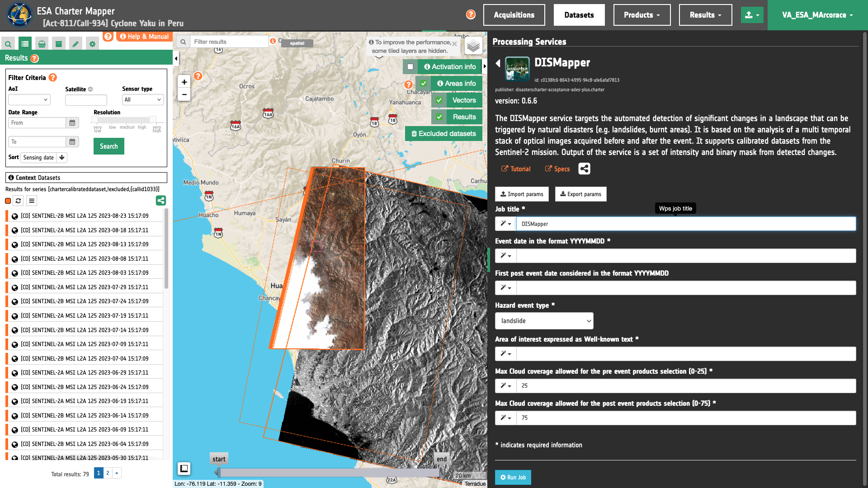Switch to the Acquisitions tab

(x=514, y=15)
